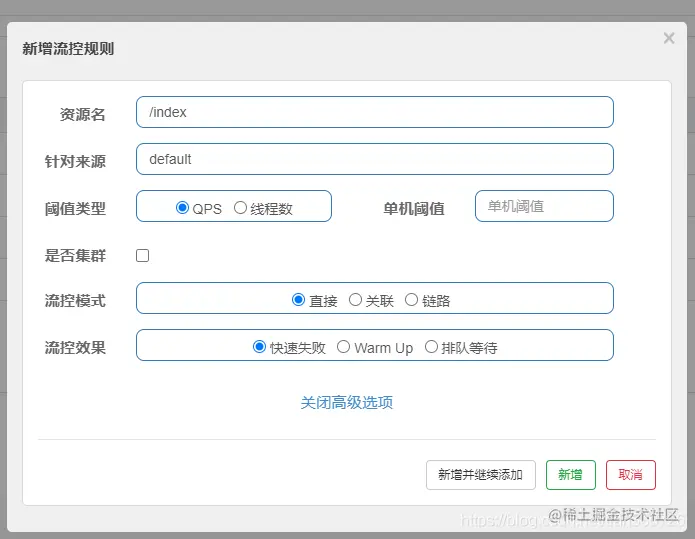Click the 流控模式 field label
The height and width of the screenshot is (539, 695).
point(75,301)
